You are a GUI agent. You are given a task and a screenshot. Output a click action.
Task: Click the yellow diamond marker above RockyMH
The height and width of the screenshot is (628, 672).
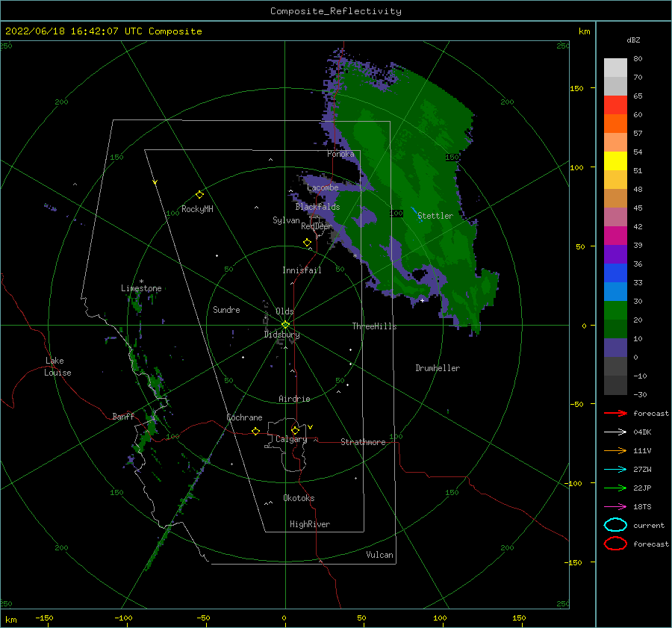pyautogui.click(x=199, y=195)
